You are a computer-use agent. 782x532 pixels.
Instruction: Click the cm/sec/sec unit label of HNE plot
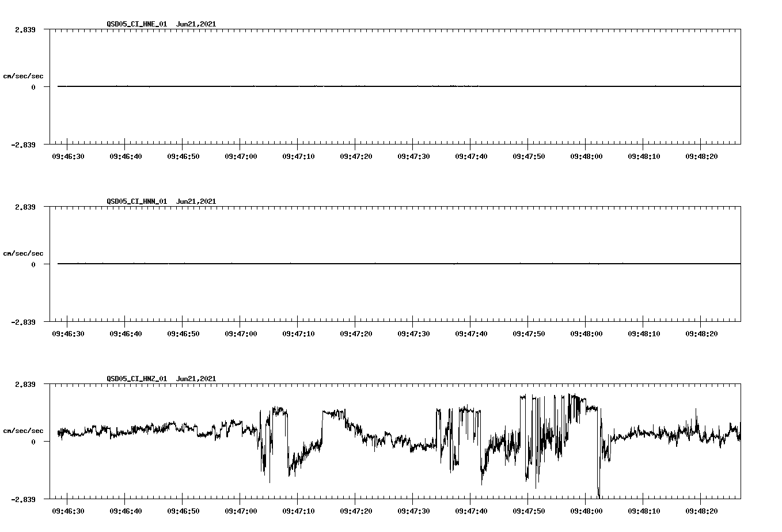(x=23, y=76)
